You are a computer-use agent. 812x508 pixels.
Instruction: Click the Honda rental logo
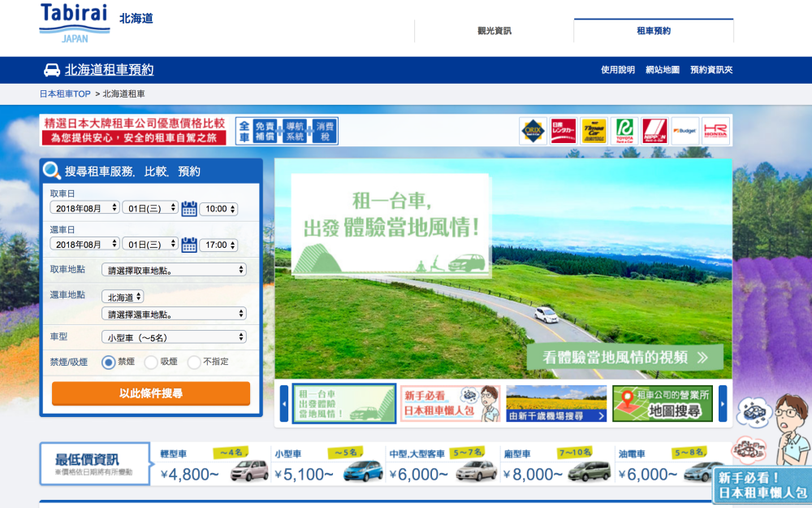(x=715, y=131)
